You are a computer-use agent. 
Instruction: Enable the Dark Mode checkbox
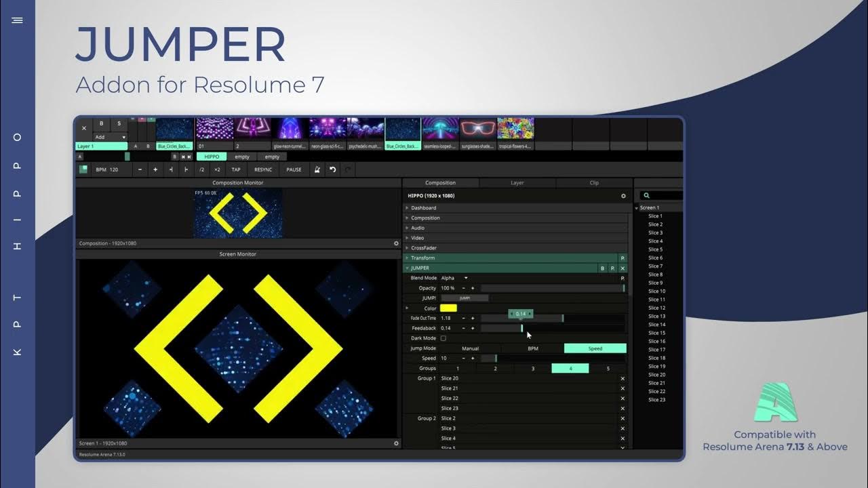(x=443, y=338)
